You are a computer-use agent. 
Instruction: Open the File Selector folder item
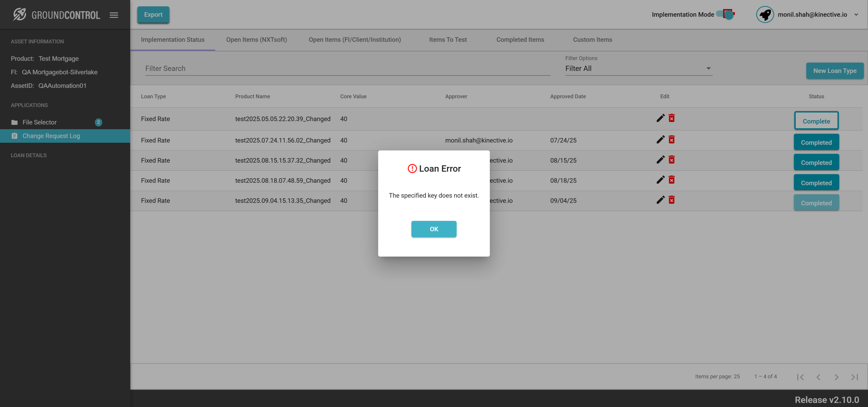pyautogui.click(x=39, y=122)
